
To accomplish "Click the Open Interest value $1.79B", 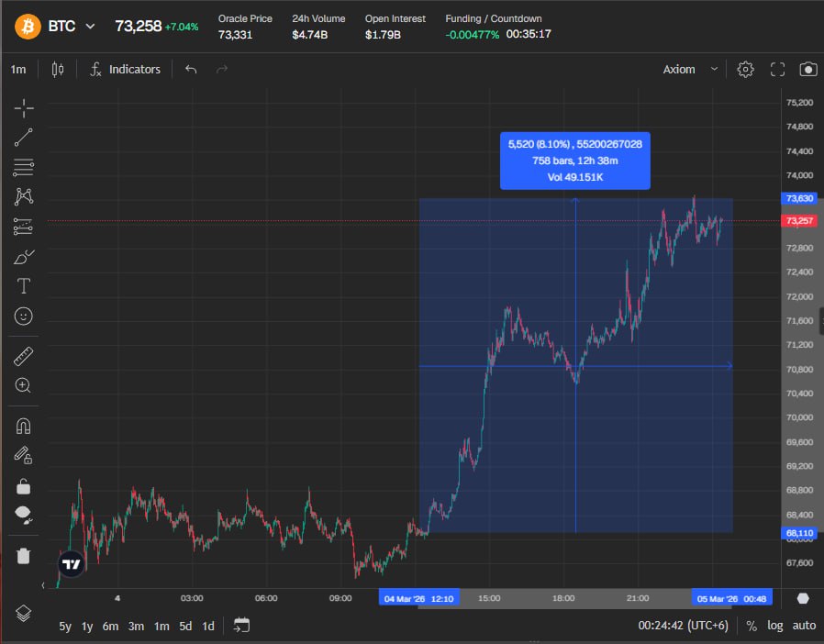I will (x=384, y=35).
